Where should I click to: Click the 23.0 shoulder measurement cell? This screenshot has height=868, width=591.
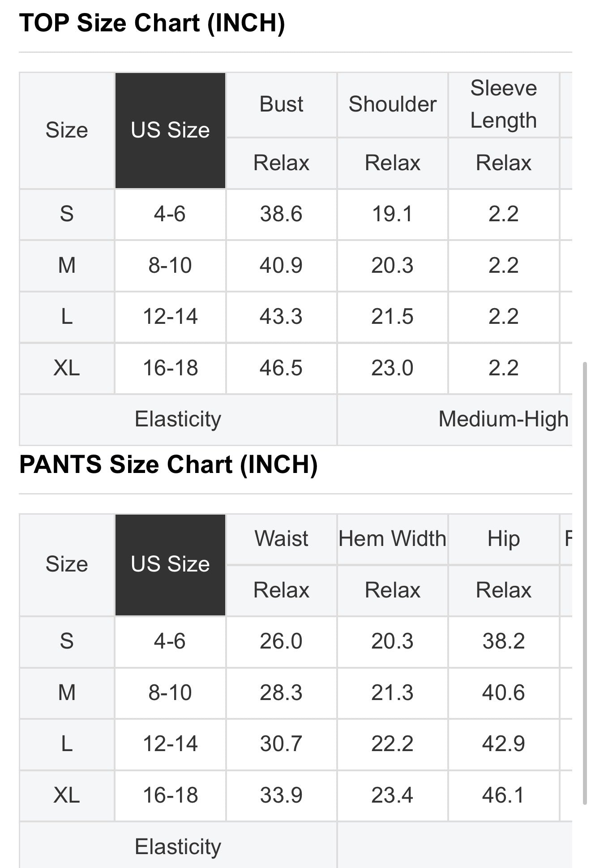pyautogui.click(x=392, y=368)
